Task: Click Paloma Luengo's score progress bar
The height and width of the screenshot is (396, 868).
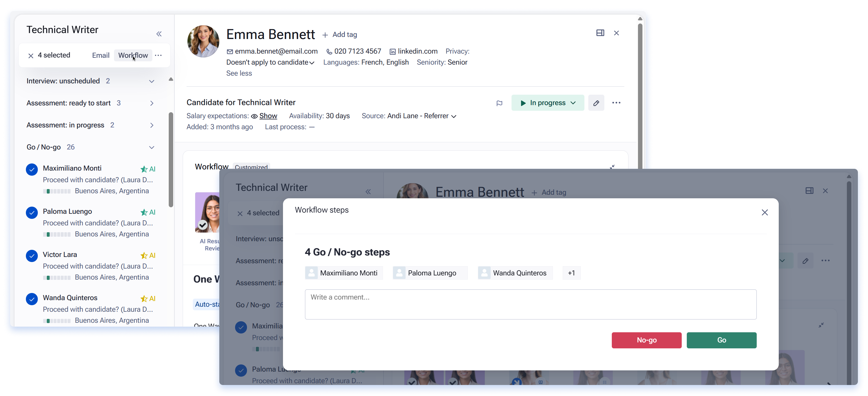Action: point(57,235)
